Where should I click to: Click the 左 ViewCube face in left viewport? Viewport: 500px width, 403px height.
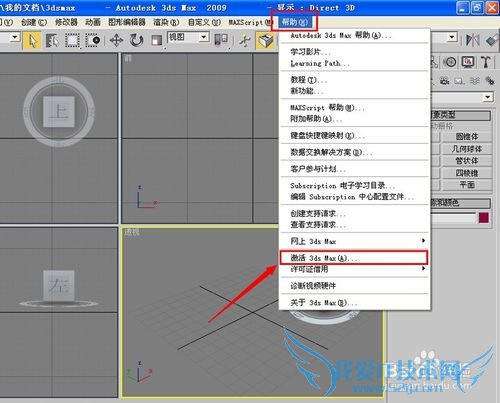(x=59, y=286)
